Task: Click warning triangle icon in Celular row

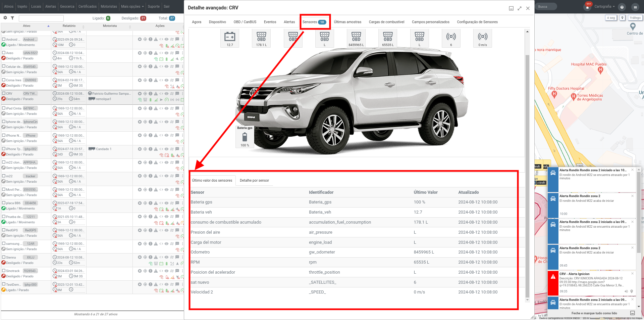Action: pos(156,66)
